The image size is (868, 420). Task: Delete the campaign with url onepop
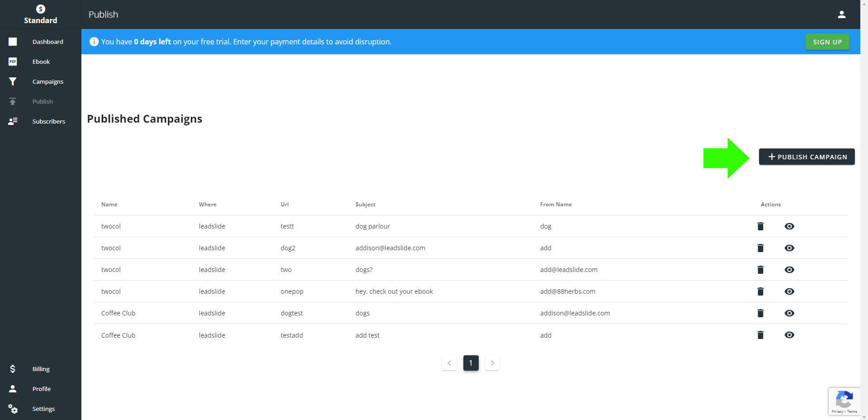[x=760, y=291]
